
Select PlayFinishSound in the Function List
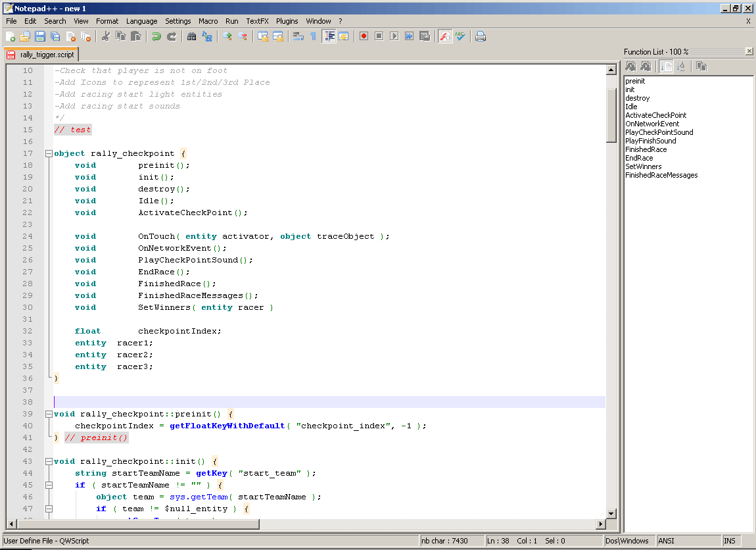(x=650, y=141)
